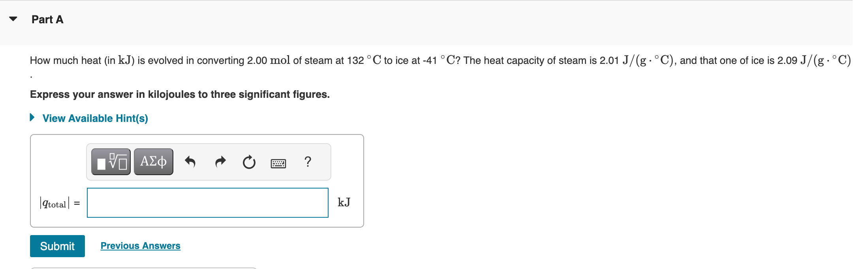The width and height of the screenshot is (868, 269).
Task: Click the equation editor help question mark
Action: click(x=308, y=162)
